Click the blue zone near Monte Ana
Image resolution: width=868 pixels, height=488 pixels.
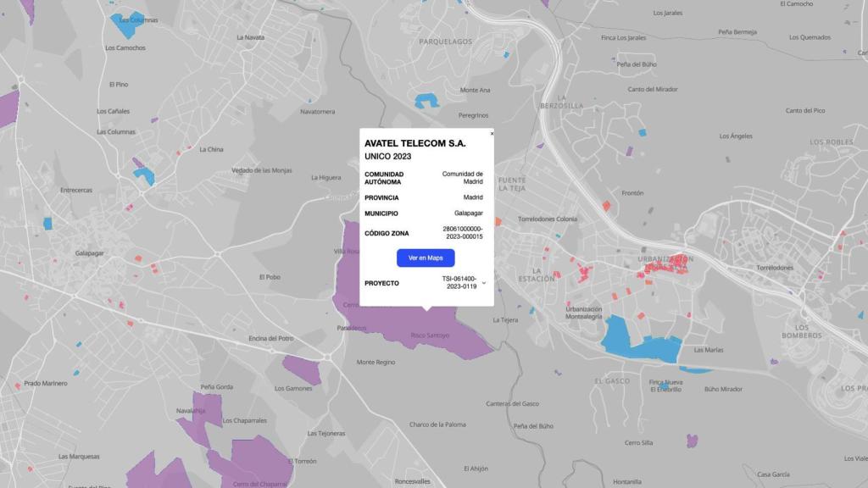[x=425, y=101]
